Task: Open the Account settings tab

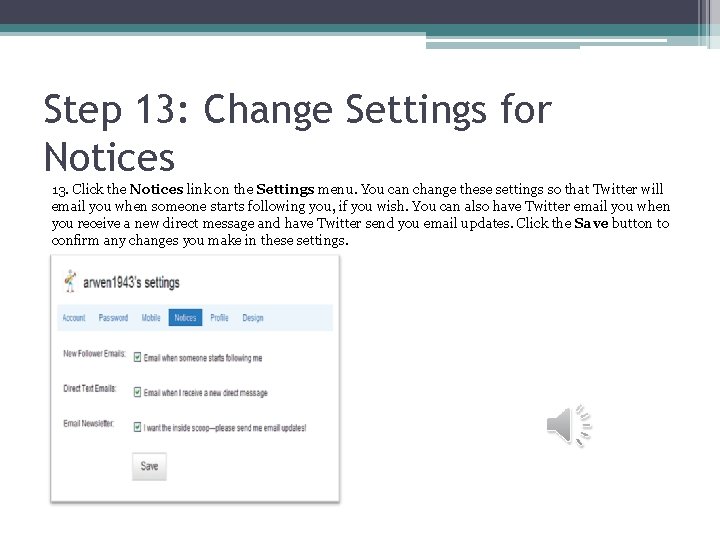Action: (x=74, y=318)
